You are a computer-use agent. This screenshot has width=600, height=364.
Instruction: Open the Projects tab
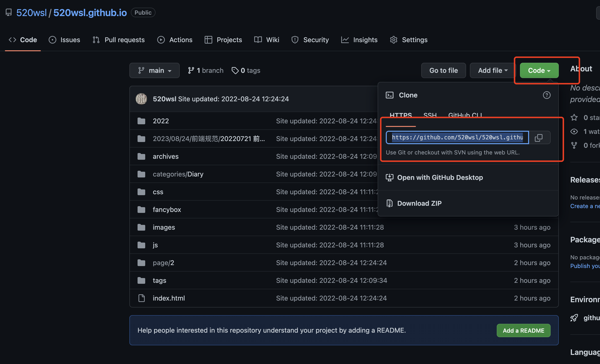[223, 40]
